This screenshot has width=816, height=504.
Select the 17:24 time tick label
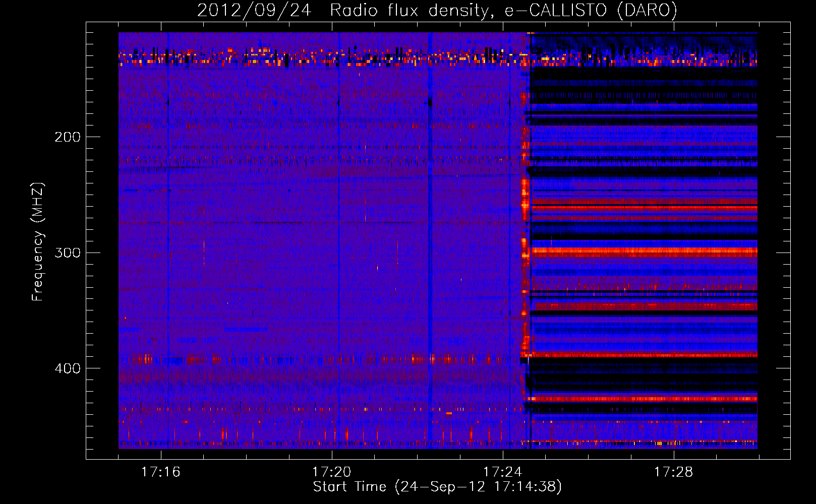503,472
